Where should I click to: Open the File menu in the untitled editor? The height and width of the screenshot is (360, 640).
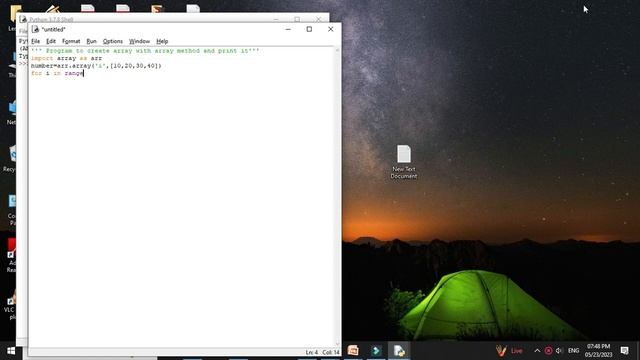(x=36, y=41)
